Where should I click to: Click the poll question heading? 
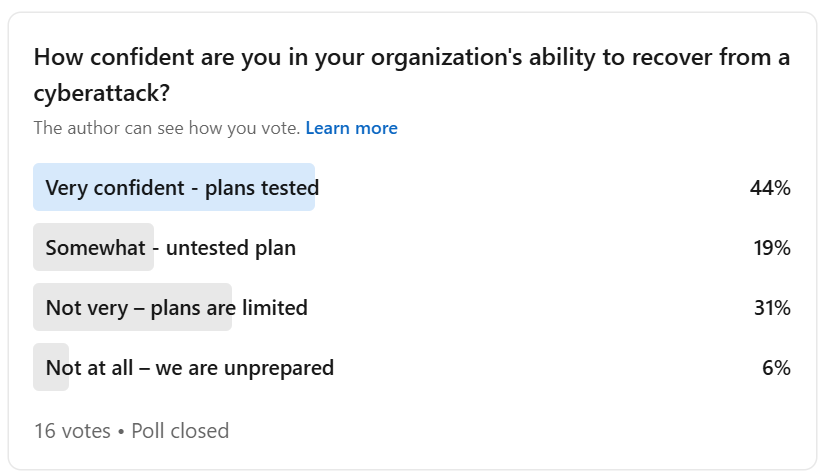[411, 57]
